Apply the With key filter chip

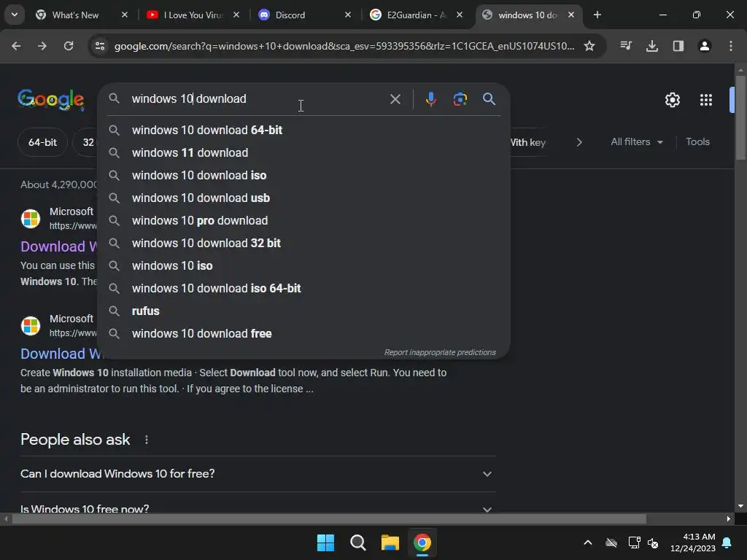(528, 142)
